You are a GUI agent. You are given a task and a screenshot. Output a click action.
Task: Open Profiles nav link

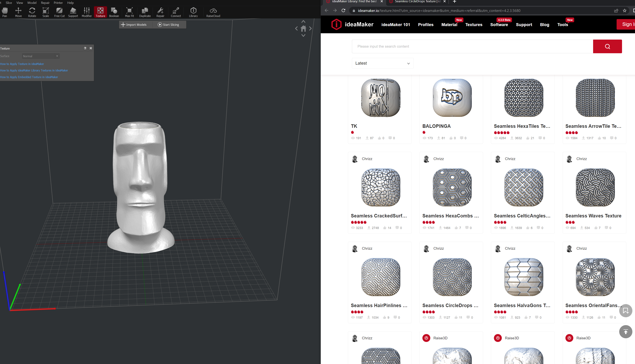tap(426, 25)
